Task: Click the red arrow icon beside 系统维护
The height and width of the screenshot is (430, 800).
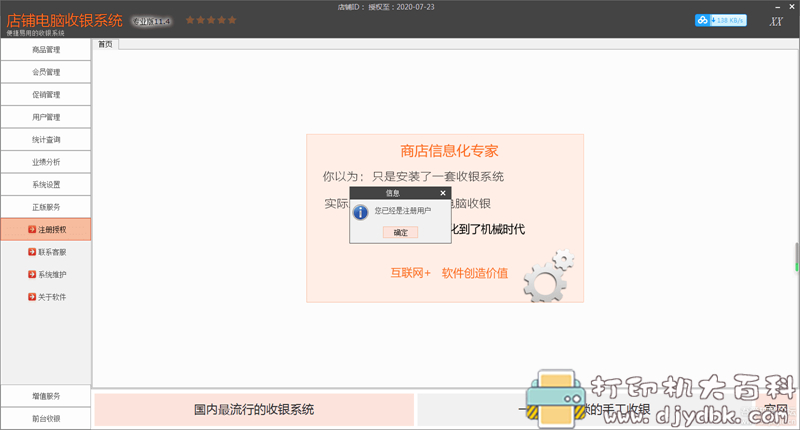Action: pyautogui.click(x=32, y=274)
